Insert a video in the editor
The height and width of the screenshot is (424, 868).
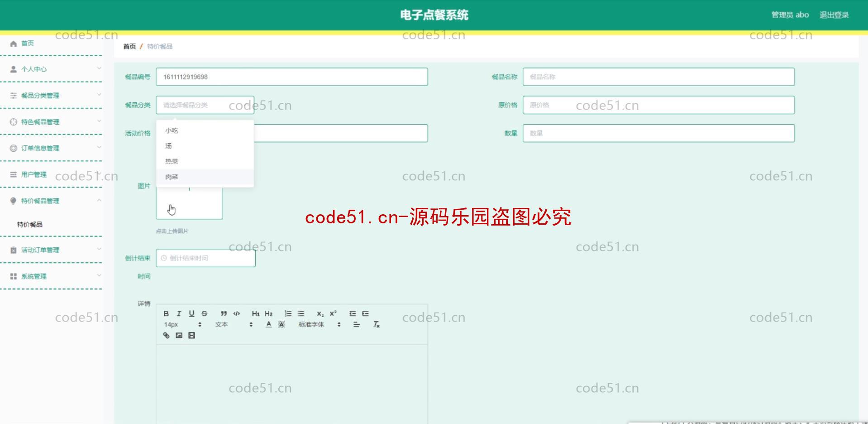191,335
